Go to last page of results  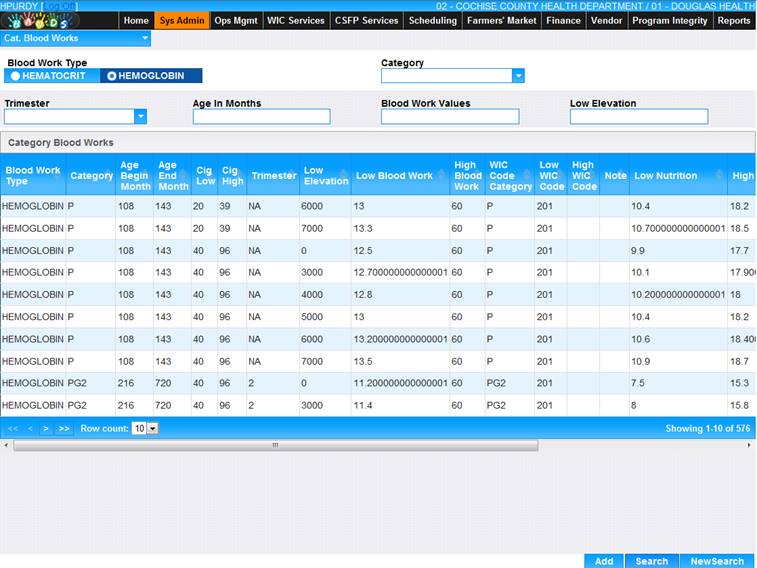click(64, 429)
